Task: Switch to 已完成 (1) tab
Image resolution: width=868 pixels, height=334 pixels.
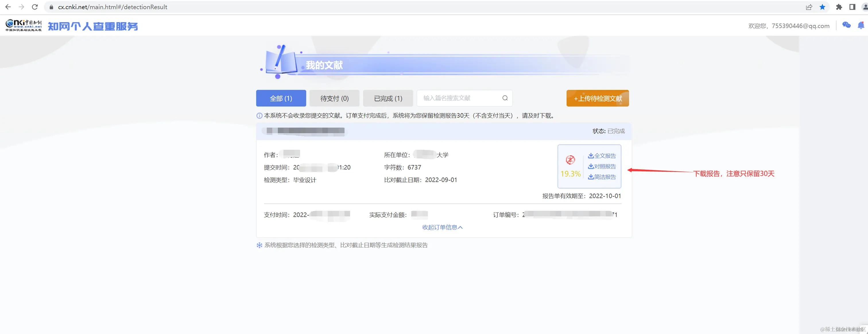Action: [x=388, y=98]
